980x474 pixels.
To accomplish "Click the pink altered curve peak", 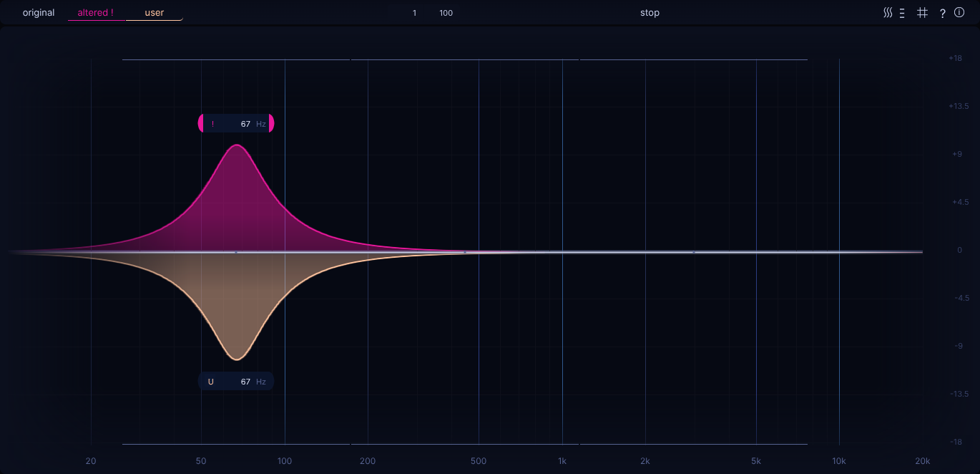I will (236, 145).
